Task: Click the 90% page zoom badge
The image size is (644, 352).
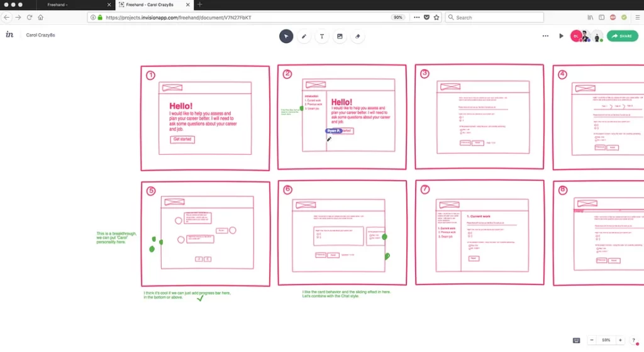Action: [x=397, y=17]
